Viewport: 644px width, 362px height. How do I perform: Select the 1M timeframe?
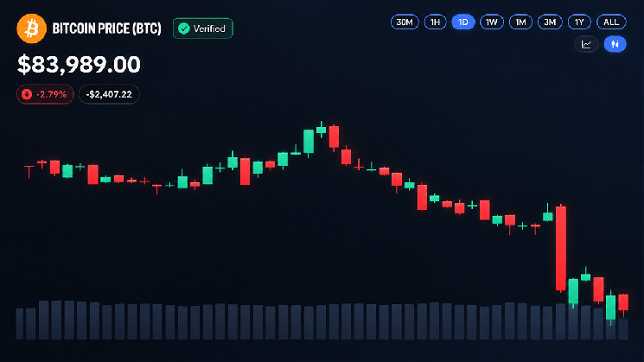coord(520,22)
